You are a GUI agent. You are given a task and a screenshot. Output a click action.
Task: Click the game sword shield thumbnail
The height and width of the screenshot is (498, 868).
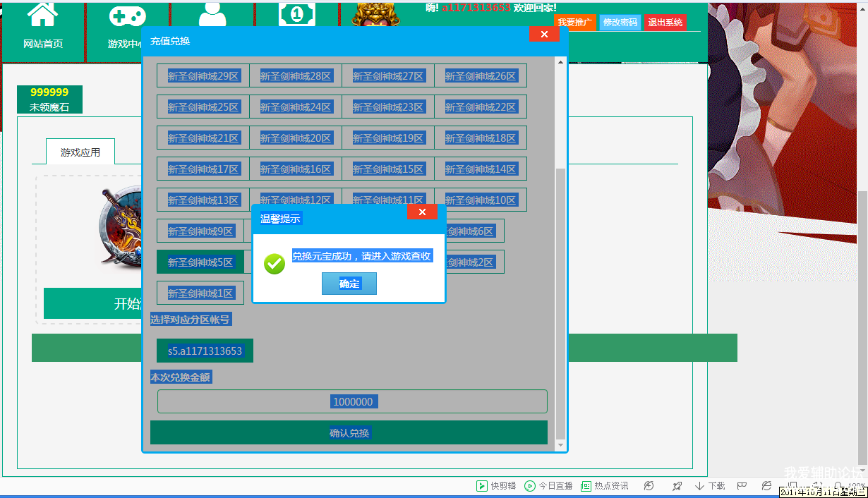point(120,227)
